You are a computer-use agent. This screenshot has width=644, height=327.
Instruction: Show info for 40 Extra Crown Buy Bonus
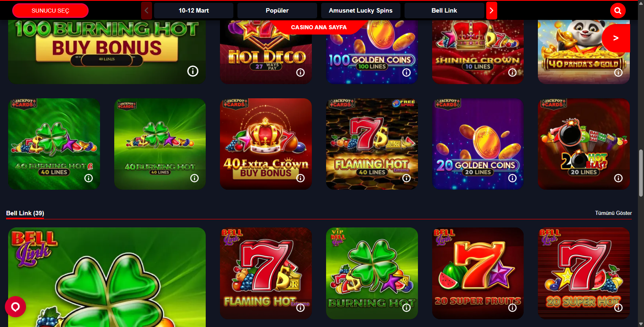[300, 178]
